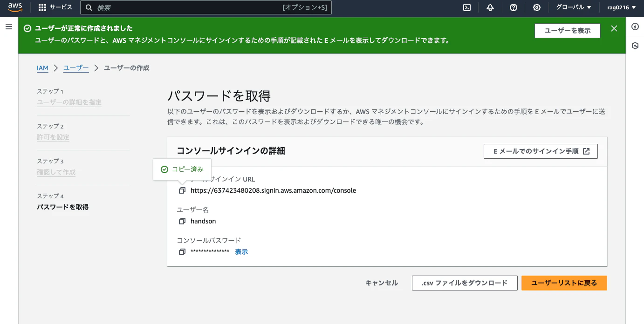
Task: Click the コンソールパスワード label
Action: [x=209, y=241]
